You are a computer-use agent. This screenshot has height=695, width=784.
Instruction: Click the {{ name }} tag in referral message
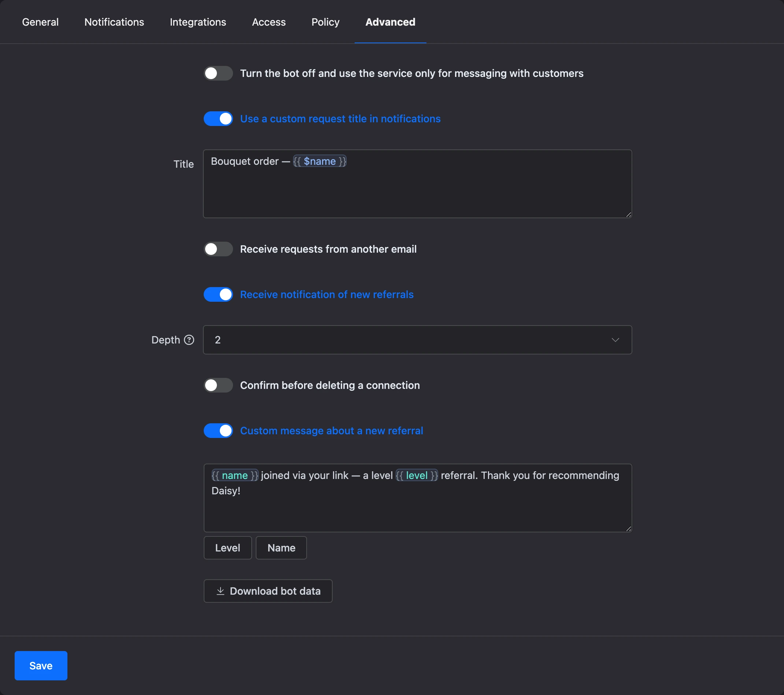coord(235,476)
